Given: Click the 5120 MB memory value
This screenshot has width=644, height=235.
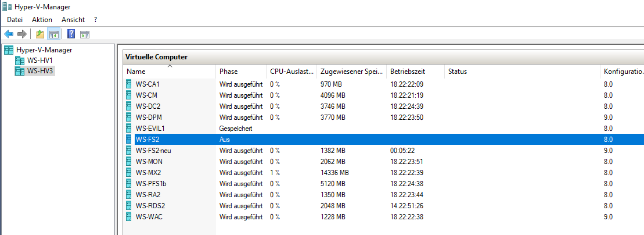Looking at the screenshot, I should click(333, 184).
